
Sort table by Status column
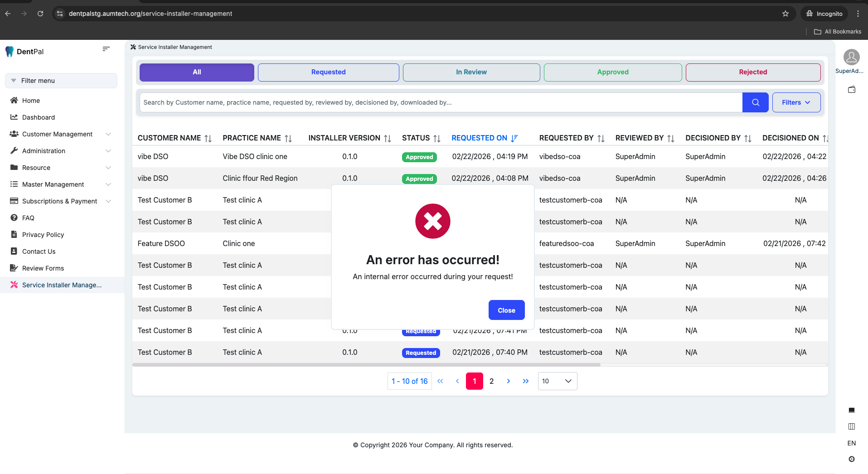click(x=436, y=138)
